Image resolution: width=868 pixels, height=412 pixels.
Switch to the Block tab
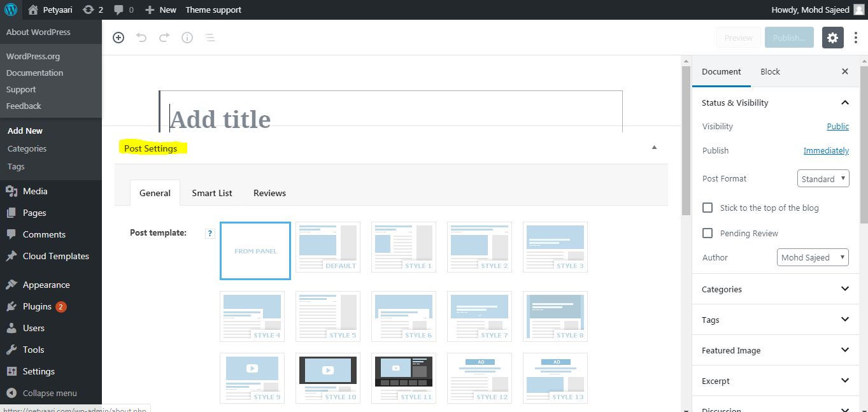tap(770, 71)
